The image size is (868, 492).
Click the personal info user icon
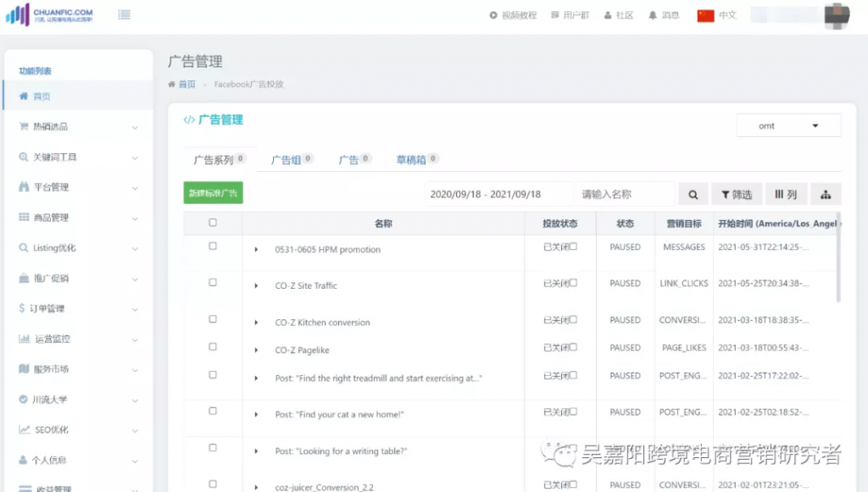pos(23,460)
